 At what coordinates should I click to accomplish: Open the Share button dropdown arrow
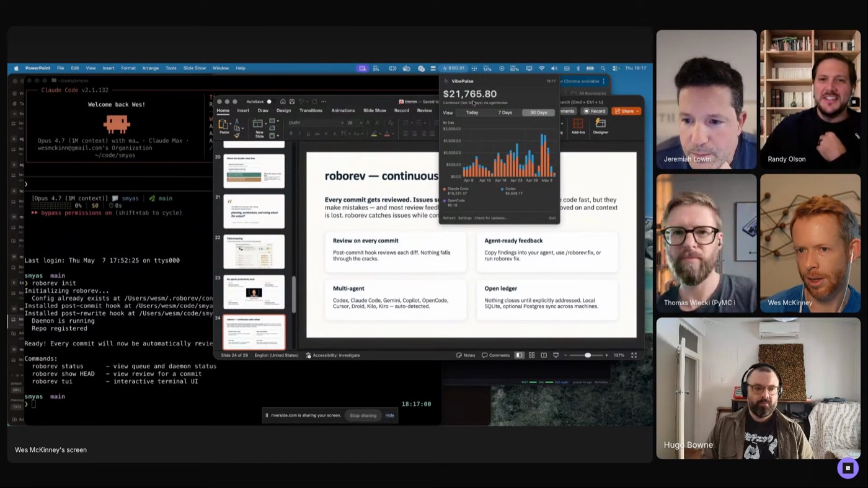click(x=637, y=111)
